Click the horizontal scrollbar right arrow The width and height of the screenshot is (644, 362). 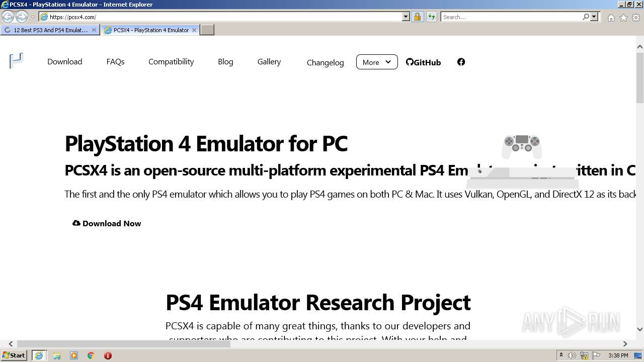625,344
